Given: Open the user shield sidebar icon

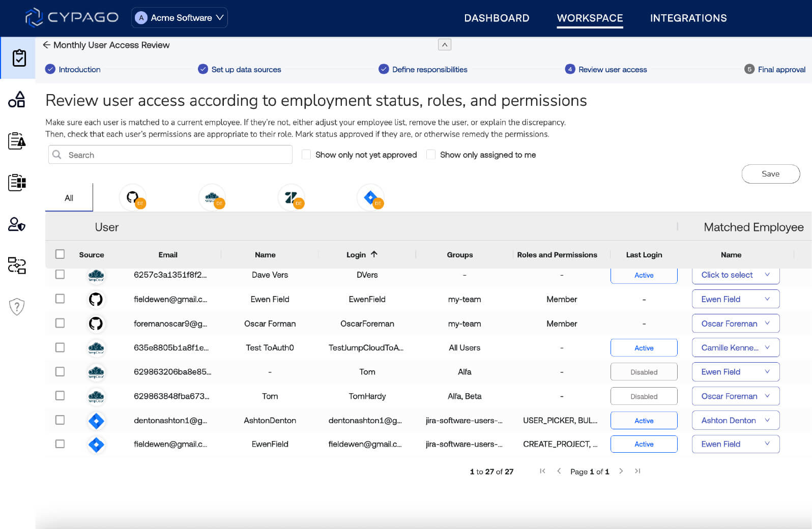Looking at the screenshot, I should pyautogui.click(x=17, y=224).
